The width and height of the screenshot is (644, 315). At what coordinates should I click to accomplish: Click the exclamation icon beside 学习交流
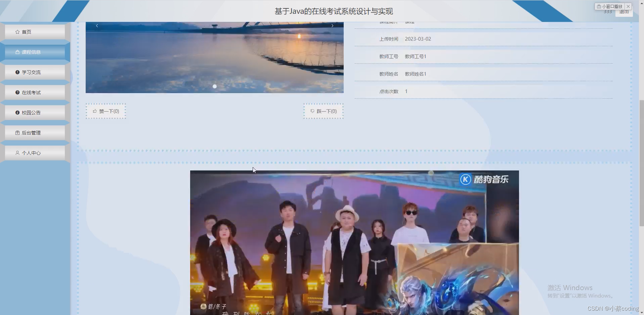tap(17, 72)
